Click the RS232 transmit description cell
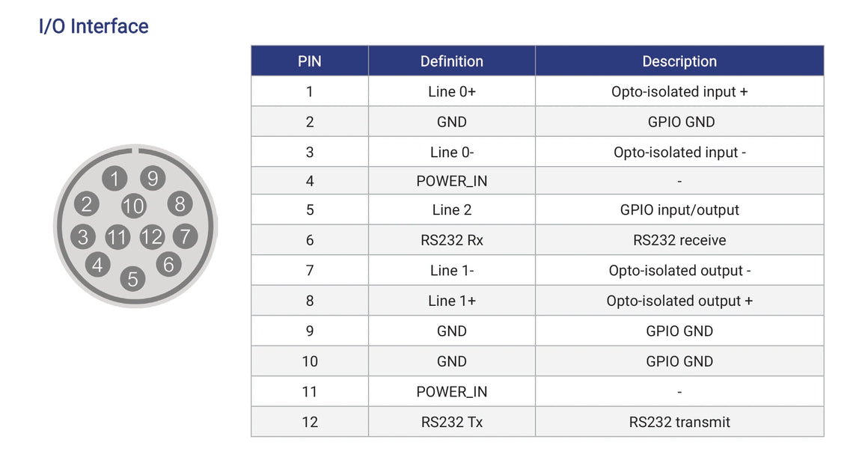 [x=679, y=422]
